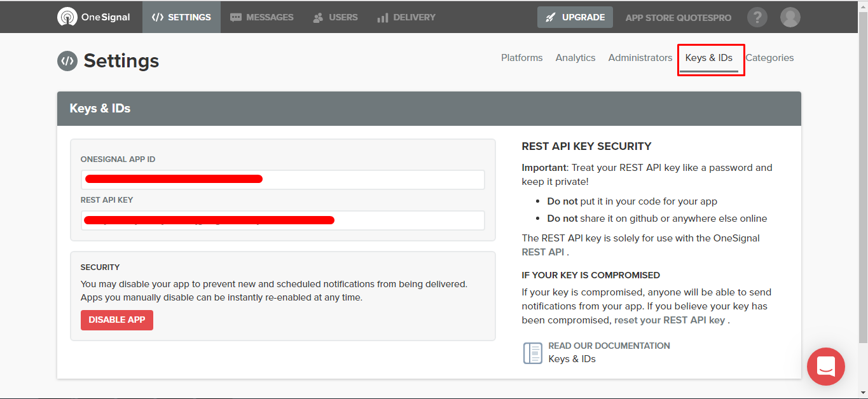Go to the Users navigation tab

click(335, 17)
